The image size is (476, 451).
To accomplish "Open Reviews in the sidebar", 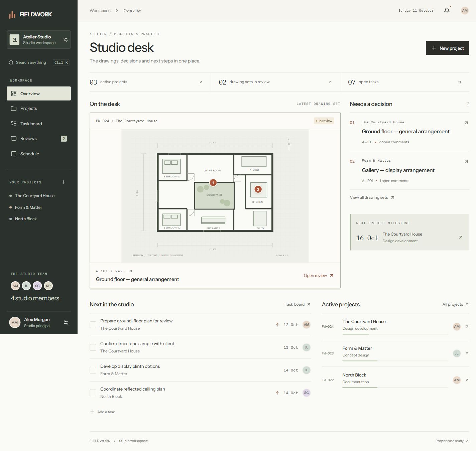I will 39,139.
